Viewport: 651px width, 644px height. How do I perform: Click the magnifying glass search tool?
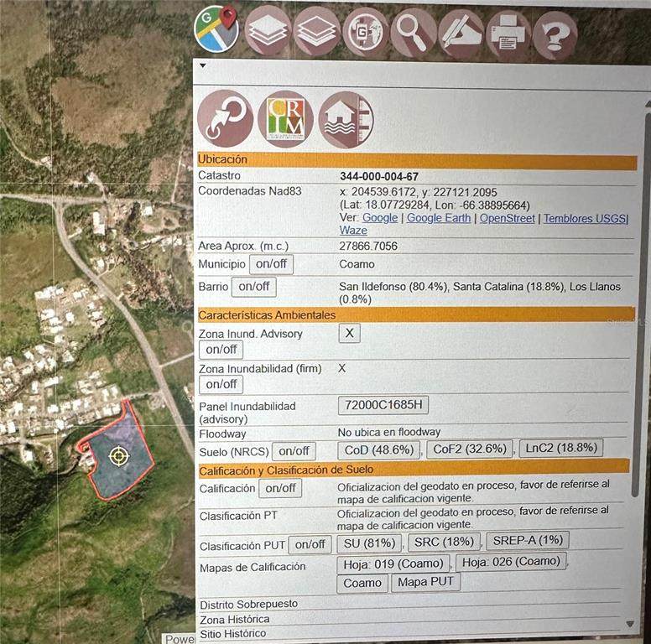[414, 33]
